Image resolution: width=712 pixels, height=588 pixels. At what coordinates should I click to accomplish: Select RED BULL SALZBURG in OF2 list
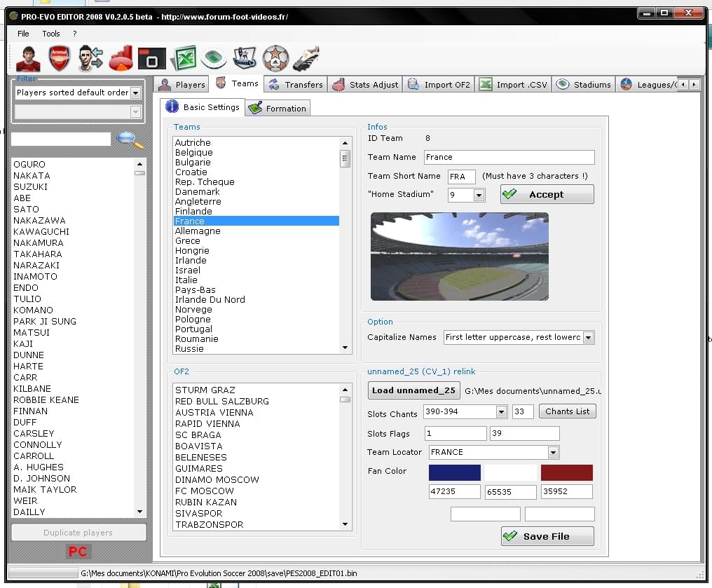coord(256,402)
